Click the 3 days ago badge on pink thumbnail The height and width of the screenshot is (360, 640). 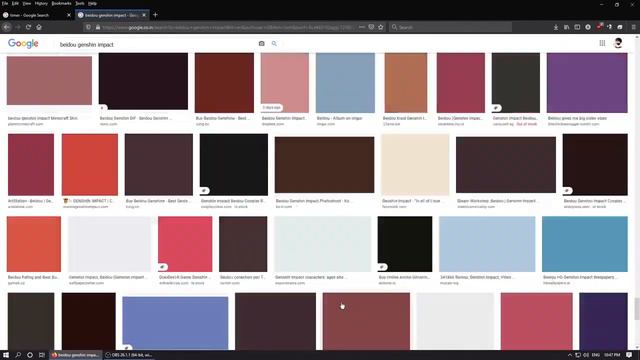click(271, 107)
